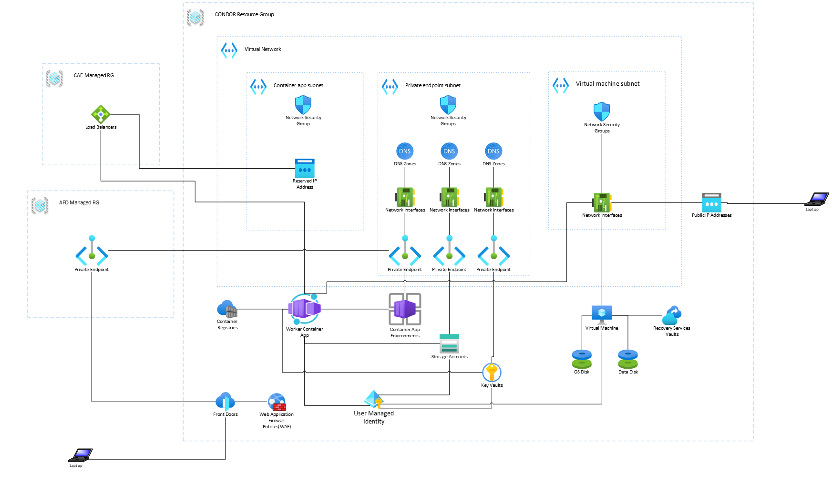Click the Data Disk icon
The height and width of the screenshot is (504, 832).
coord(628,359)
